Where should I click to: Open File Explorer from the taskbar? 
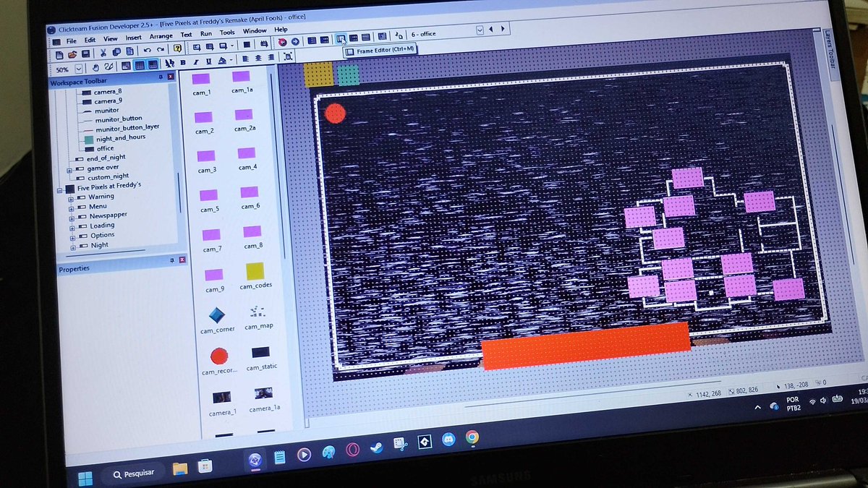(180, 468)
